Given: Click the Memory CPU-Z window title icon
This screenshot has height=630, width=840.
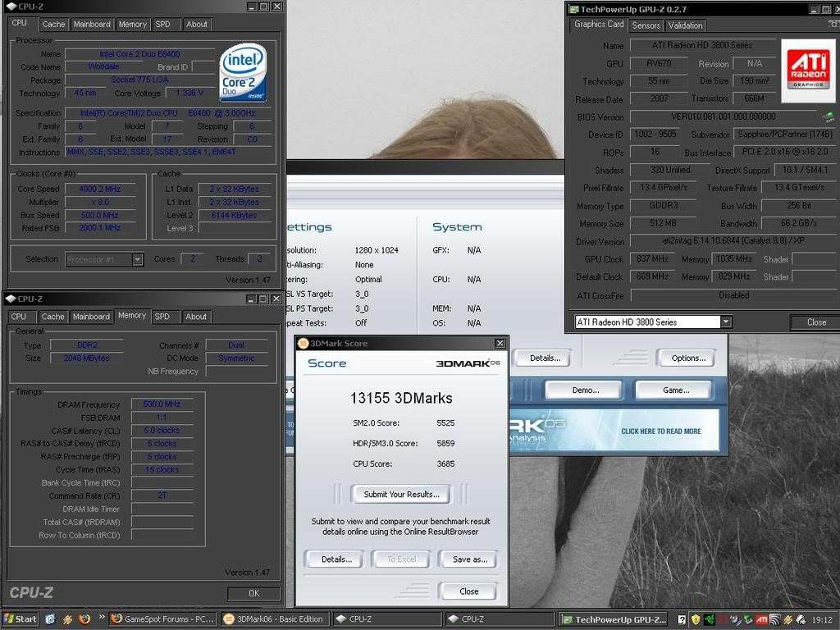Looking at the screenshot, I should (10, 299).
